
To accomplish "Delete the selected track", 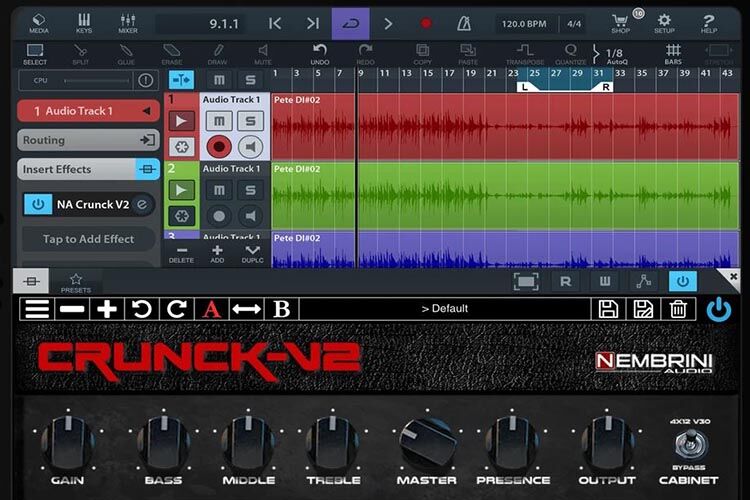I will (x=181, y=254).
